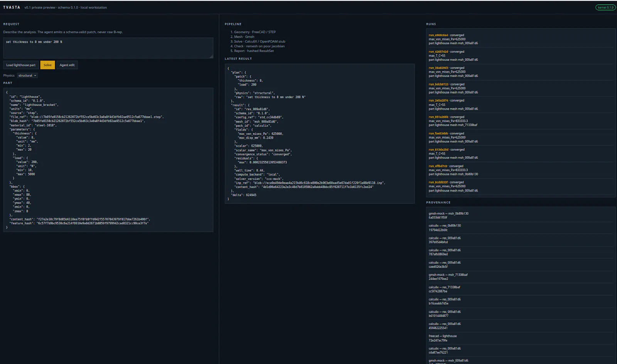Click the file_ref blob line in Part JSON

pos(86,117)
